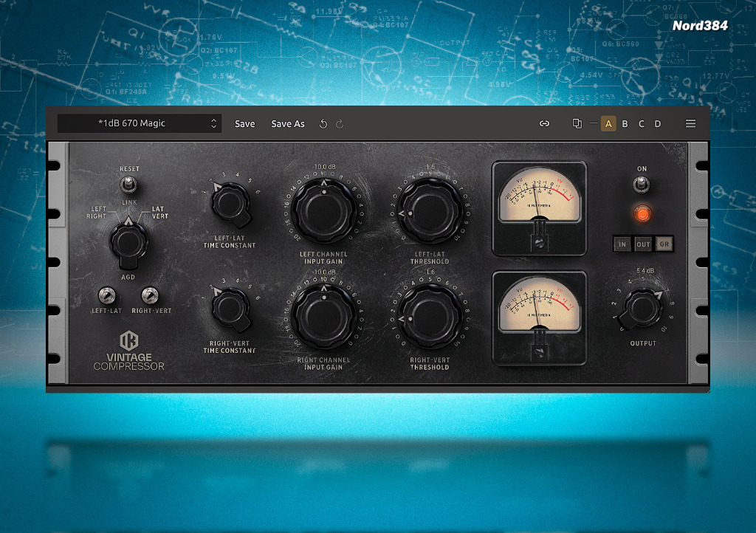The height and width of the screenshot is (533, 756).
Task: Click the orange power indicator lamp
Action: (x=642, y=213)
